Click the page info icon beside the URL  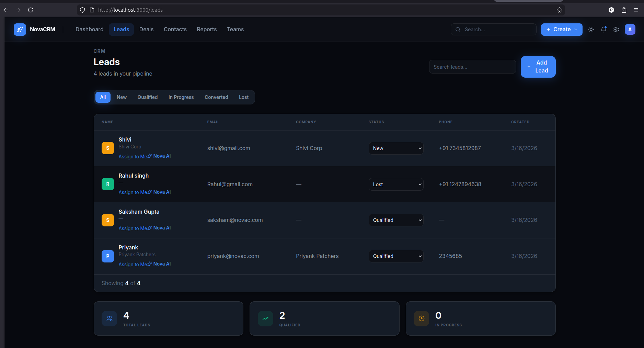coord(92,10)
